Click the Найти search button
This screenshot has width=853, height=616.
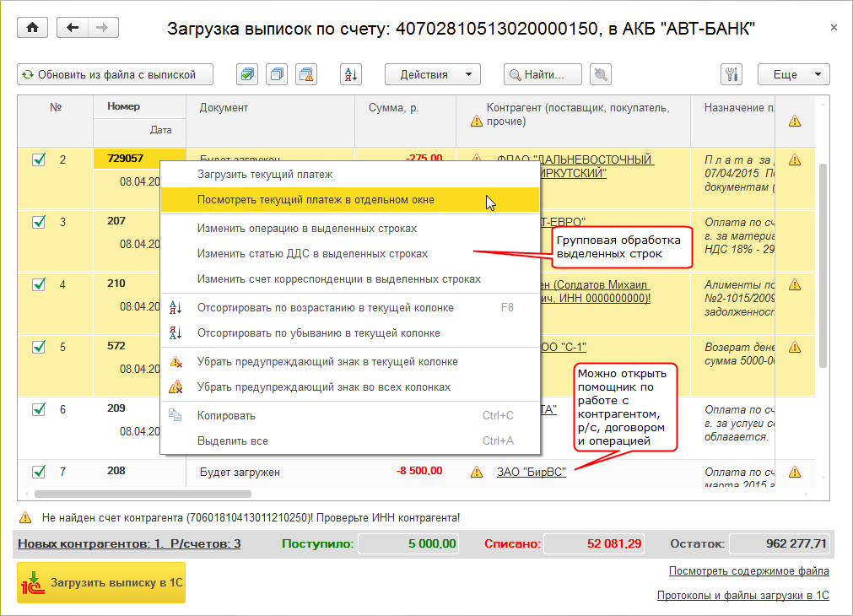pos(543,74)
